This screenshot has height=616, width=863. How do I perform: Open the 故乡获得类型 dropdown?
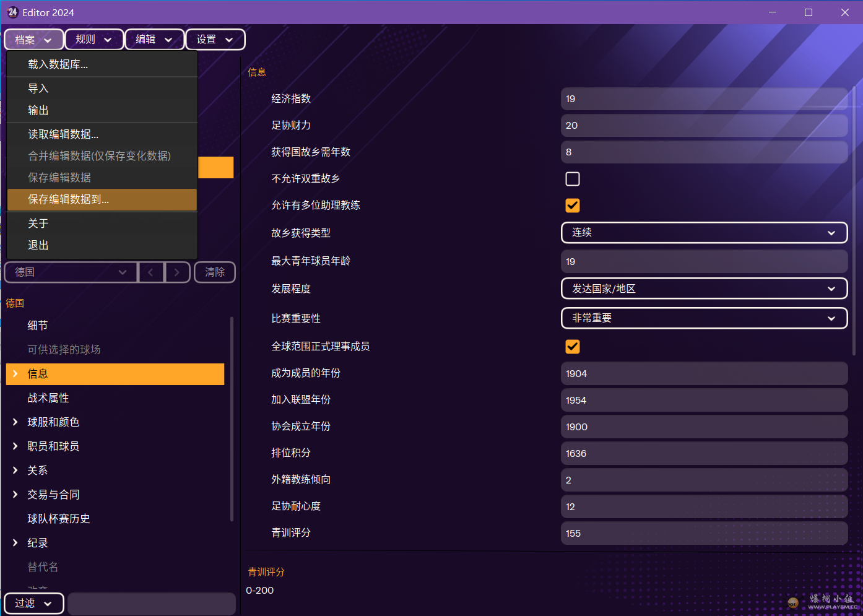click(704, 233)
